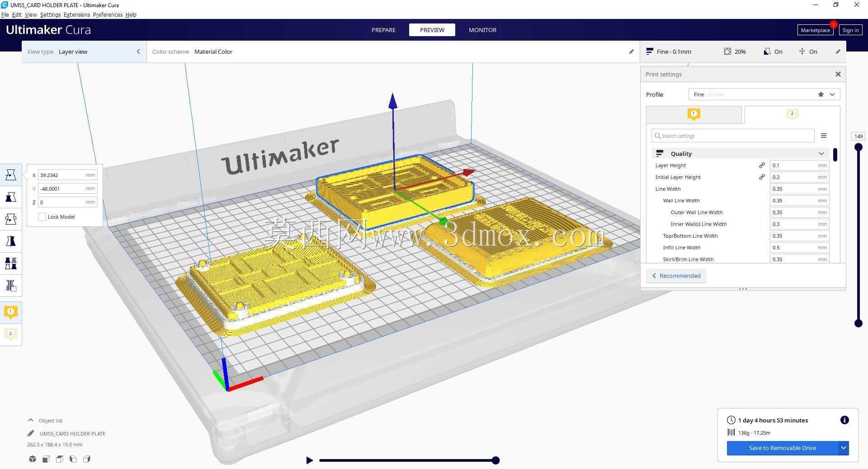Click the infill 20% indicator
The width and height of the screenshot is (868, 469).
point(735,52)
